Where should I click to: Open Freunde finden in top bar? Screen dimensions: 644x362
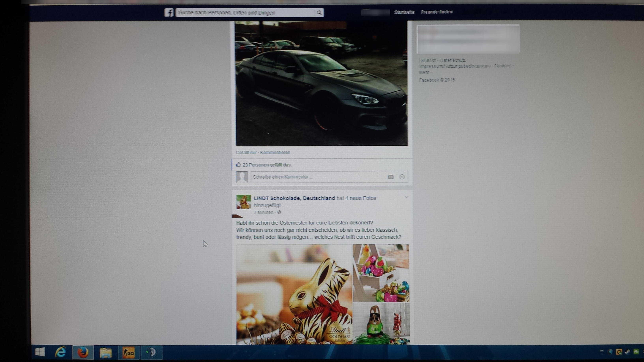coord(437,12)
